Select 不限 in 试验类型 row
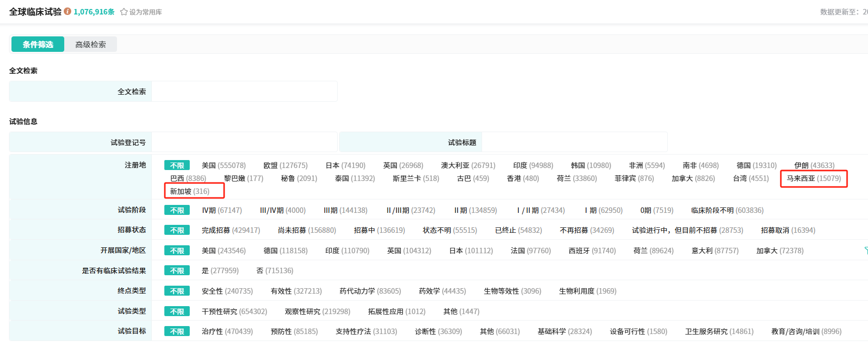 click(177, 312)
